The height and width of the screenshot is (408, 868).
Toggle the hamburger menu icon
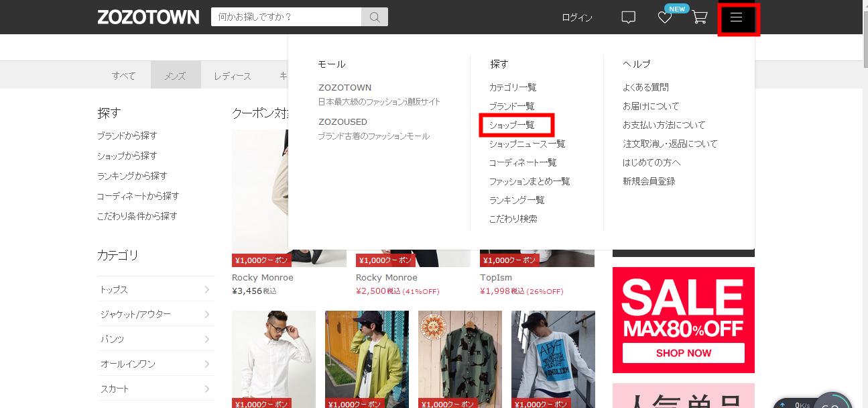click(x=736, y=17)
